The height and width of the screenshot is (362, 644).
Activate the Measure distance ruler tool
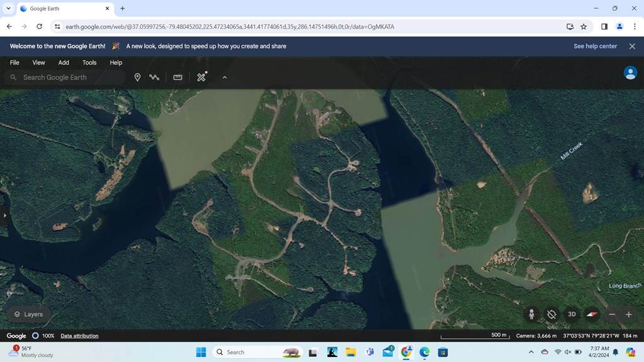pyautogui.click(x=178, y=77)
